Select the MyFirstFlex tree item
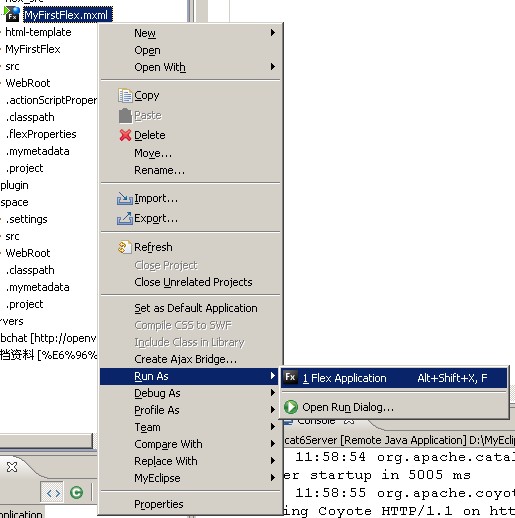515x518 pixels. [x=33, y=49]
